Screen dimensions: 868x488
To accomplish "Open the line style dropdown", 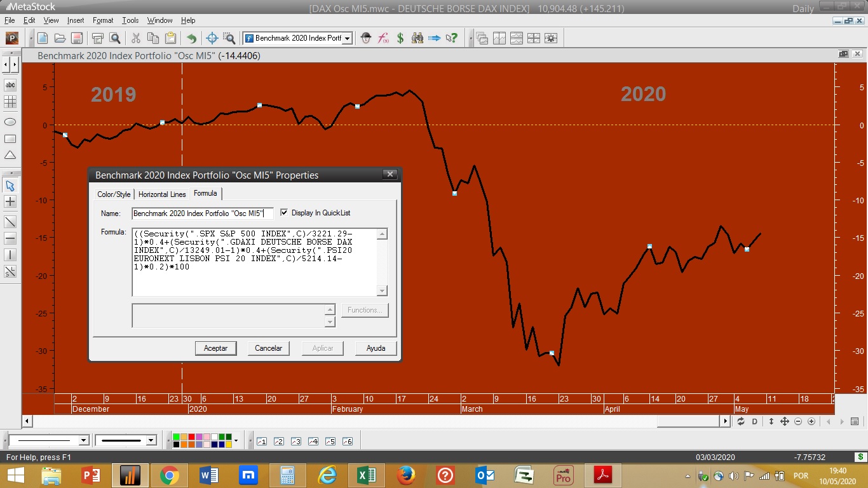I will pyautogui.click(x=83, y=440).
